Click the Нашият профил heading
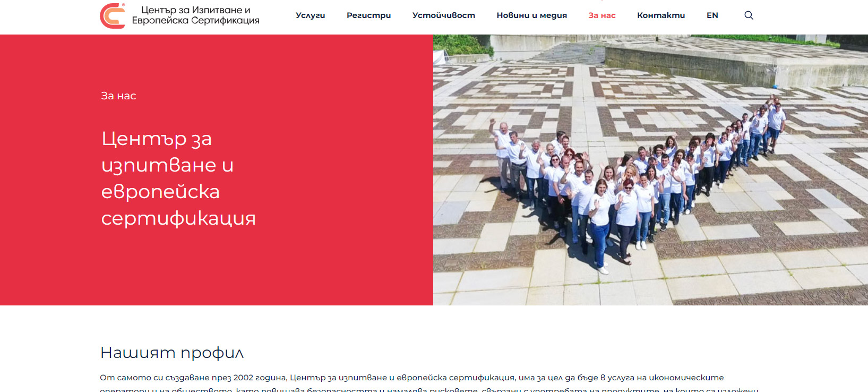Image resolution: width=868 pixels, height=392 pixels. (x=172, y=353)
